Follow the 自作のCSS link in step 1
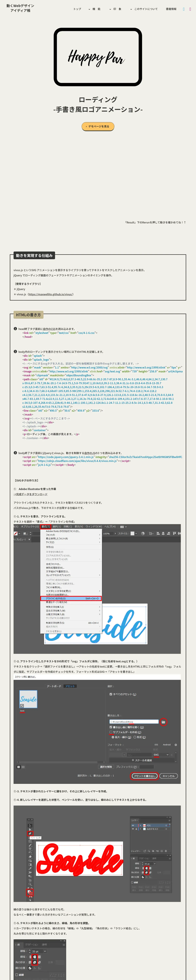 click(x=49, y=329)
